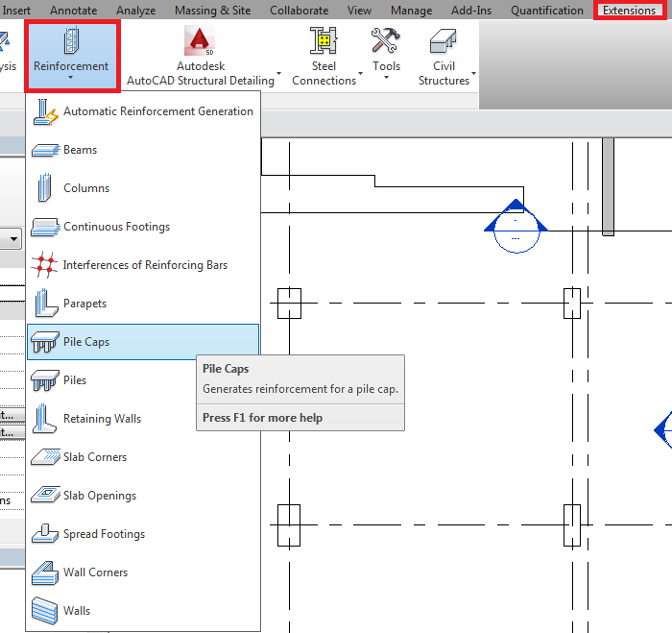This screenshot has width=672, height=633.
Task: Click the Wall Corners icon
Action: click(x=45, y=572)
